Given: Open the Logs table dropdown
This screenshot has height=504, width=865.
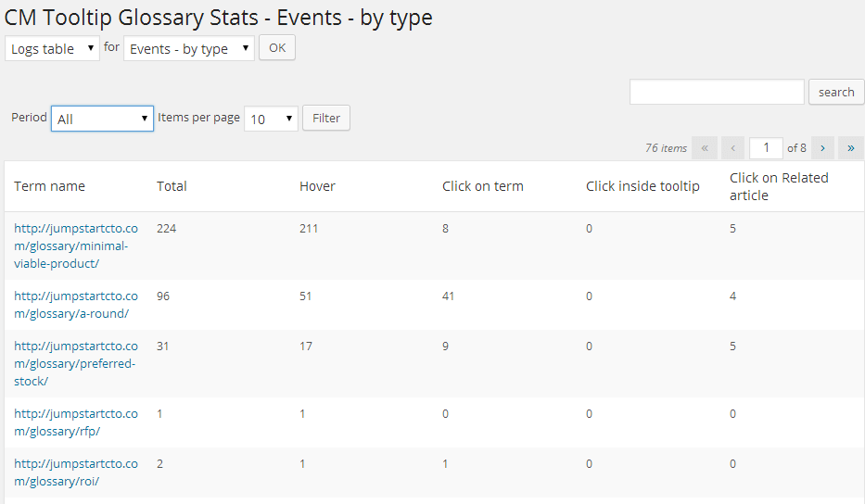Looking at the screenshot, I should 52,48.
